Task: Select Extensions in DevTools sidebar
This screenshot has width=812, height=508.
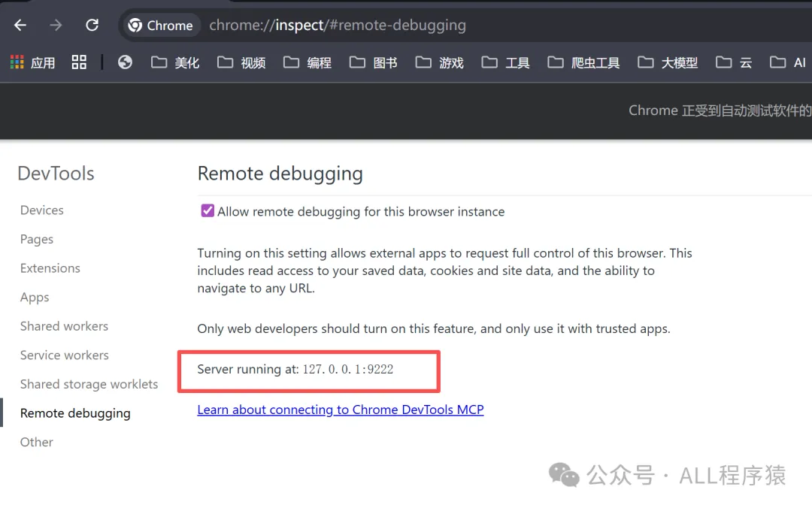Action: tap(50, 268)
